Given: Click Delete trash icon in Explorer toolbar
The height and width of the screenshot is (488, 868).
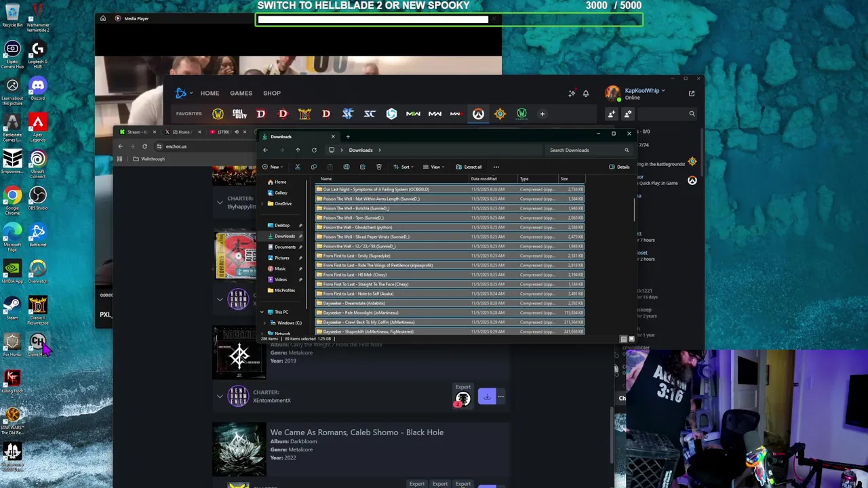Looking at the screenshot, I should pyautogui.click(x=379, y=167).
